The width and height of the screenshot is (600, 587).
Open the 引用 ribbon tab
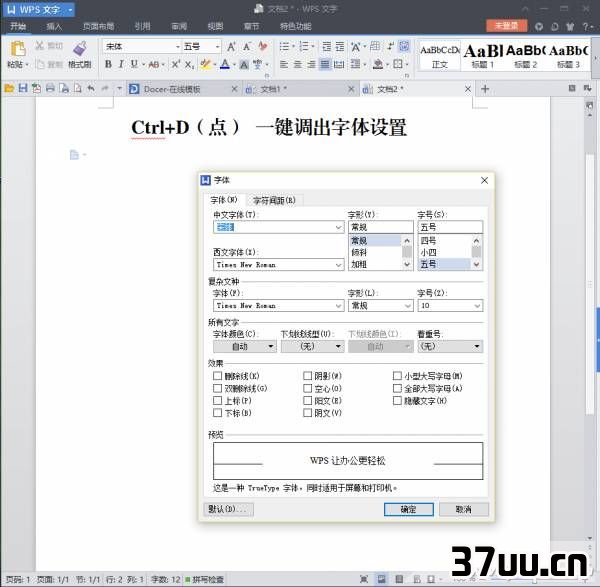click(x=143, y=26)
